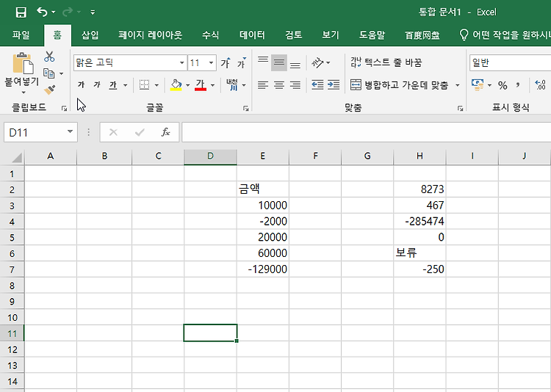Viewport: 551px width, 392px height.
Task: Click the Format Painter brush icon
Action: (50, 90)
